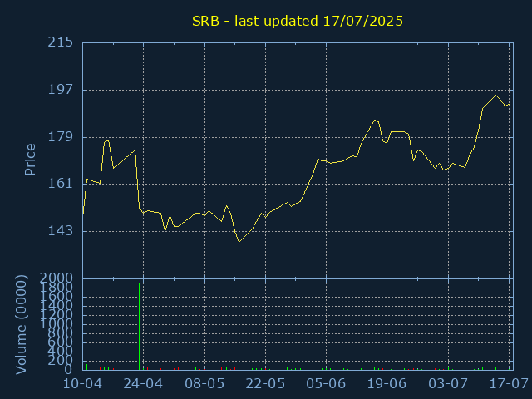The width and height of the screenshot is (532, 399).
Task: Click the tall green volume spike bar
Action: coord(139,326)
